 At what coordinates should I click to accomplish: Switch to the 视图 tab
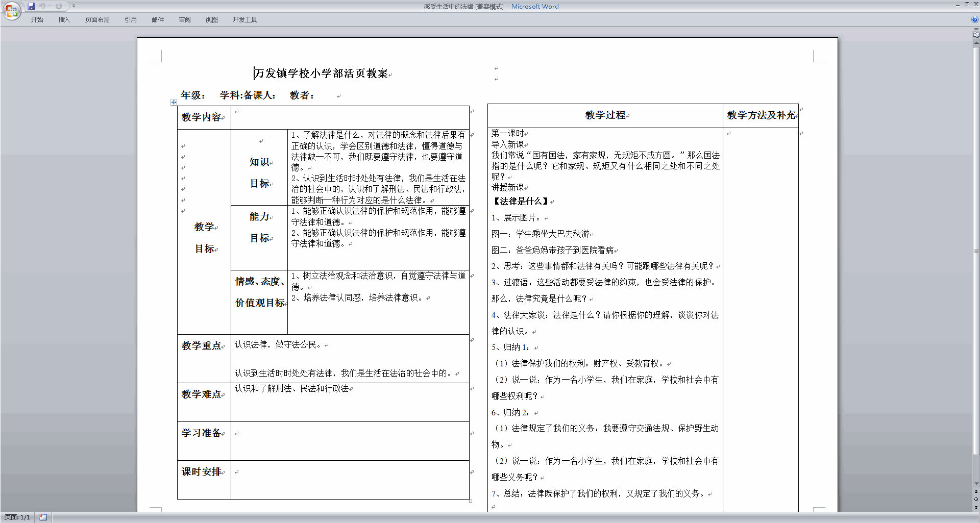pos(212,20)
